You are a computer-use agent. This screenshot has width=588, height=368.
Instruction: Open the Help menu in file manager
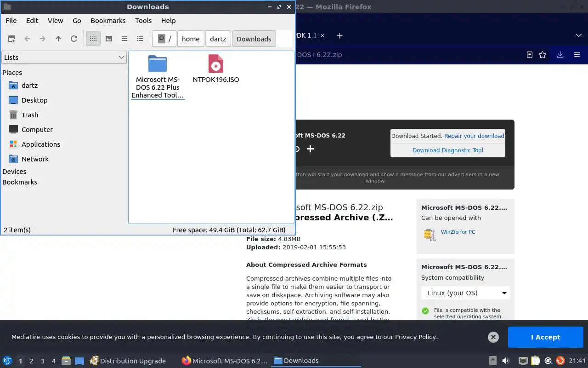[x=169, y=21]
